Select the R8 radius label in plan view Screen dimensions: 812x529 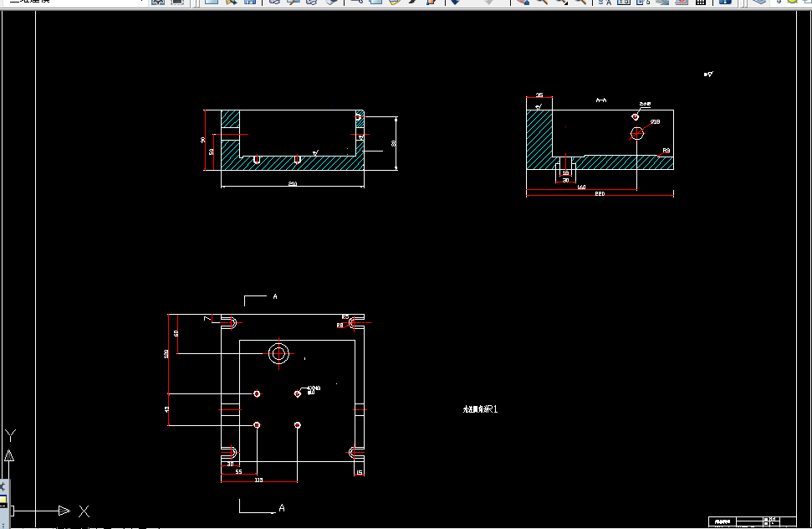(x=340, y=326)
